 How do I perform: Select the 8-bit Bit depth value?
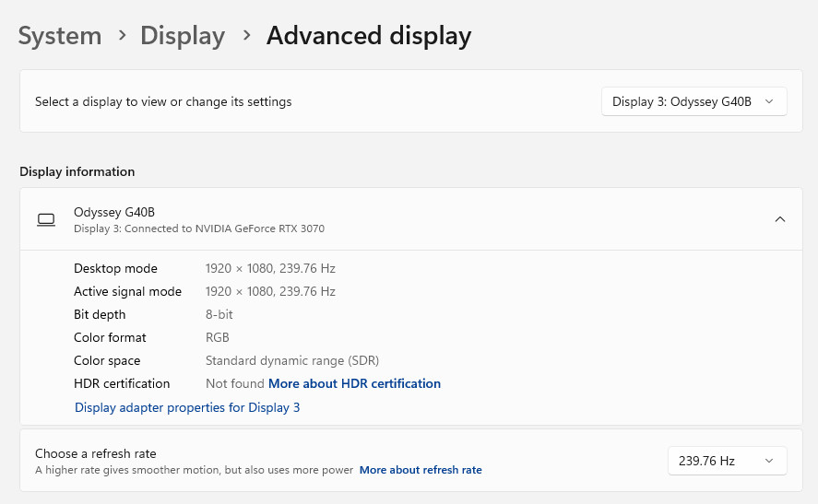(219, 314)
